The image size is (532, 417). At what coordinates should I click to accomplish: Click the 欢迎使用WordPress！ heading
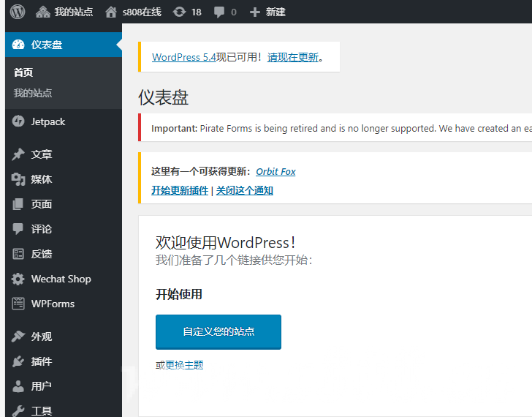(x=225, y=242)
